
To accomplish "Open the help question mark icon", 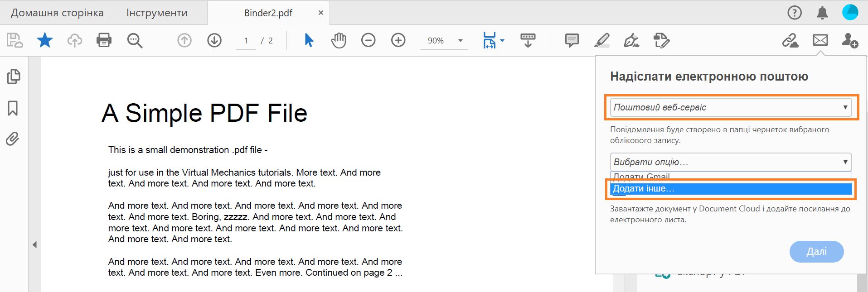I will coord(795,13).
